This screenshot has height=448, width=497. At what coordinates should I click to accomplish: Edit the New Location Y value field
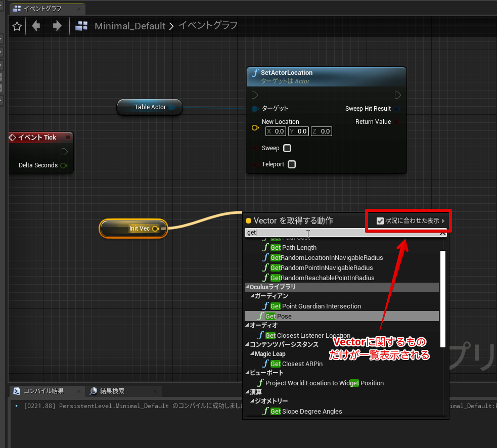click(x=299, y=131)
